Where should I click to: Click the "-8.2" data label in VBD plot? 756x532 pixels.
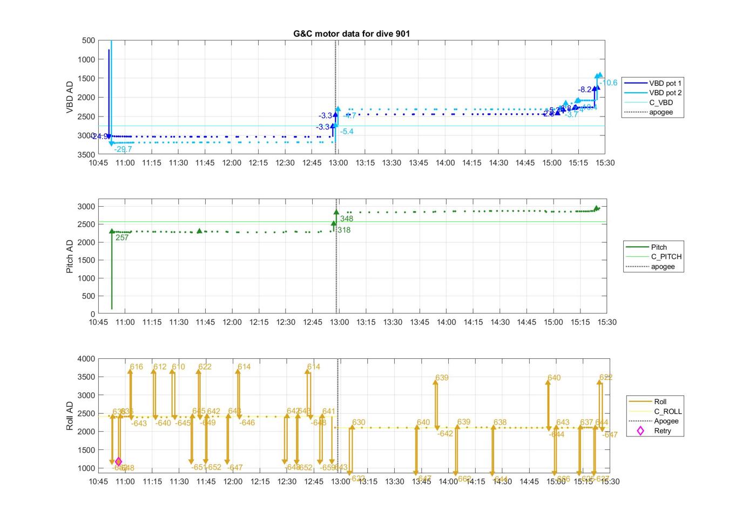[585, 90]
